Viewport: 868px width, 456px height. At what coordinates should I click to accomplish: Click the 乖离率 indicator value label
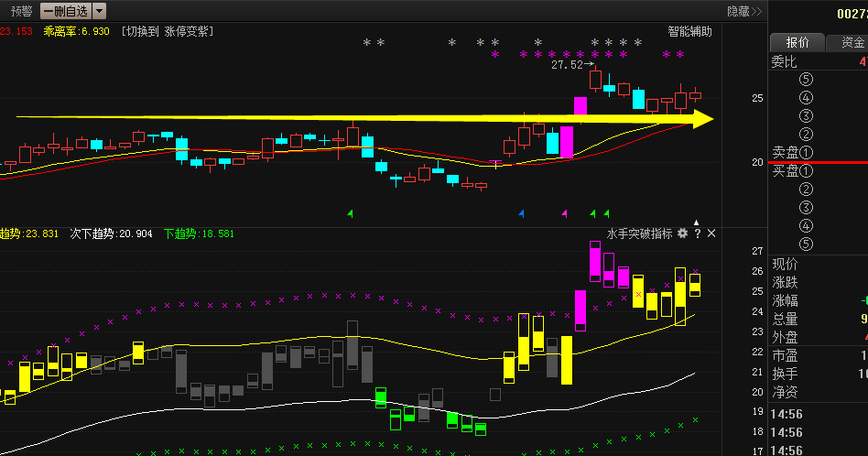coord(76,31)
